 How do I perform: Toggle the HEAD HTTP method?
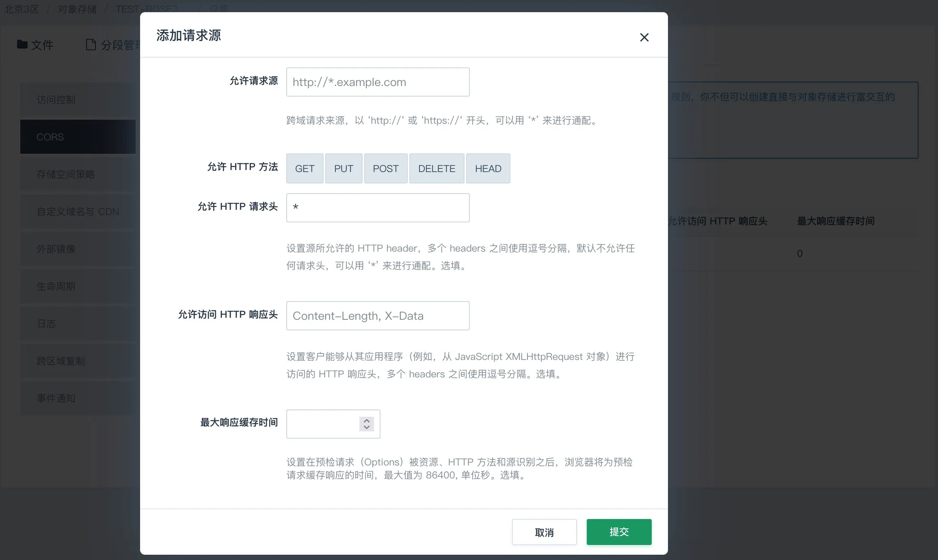coord(488,168)
